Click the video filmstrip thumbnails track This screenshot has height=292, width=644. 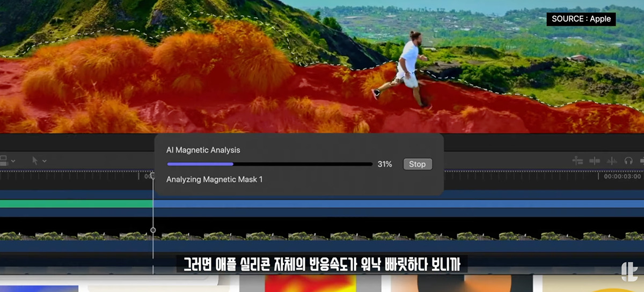tap(376, 236)
